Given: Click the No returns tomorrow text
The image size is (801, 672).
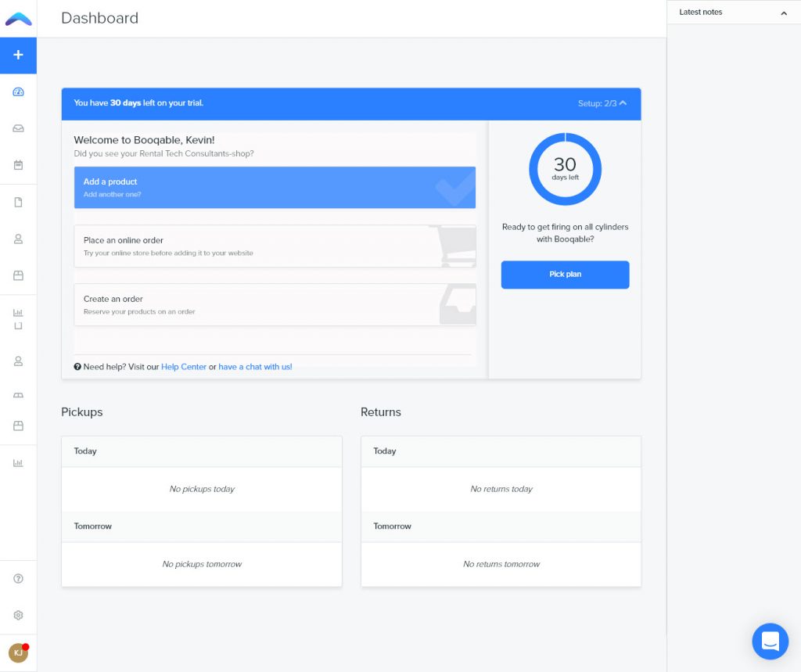Looking at the screenshot, I should coord(501,564).
